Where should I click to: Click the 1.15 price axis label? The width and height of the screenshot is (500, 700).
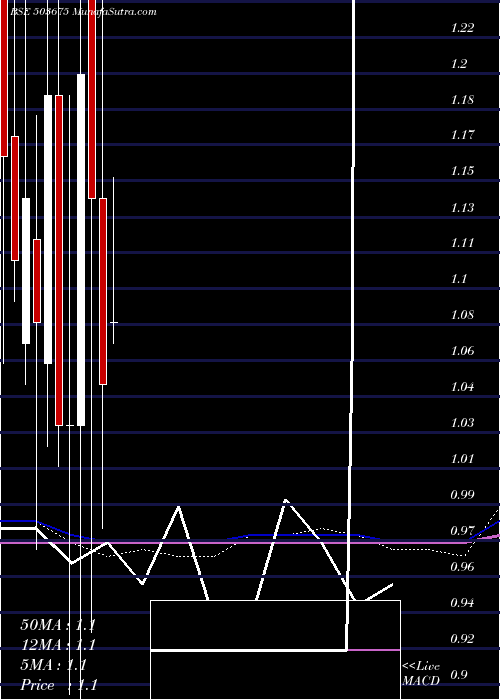coord(462,171)
